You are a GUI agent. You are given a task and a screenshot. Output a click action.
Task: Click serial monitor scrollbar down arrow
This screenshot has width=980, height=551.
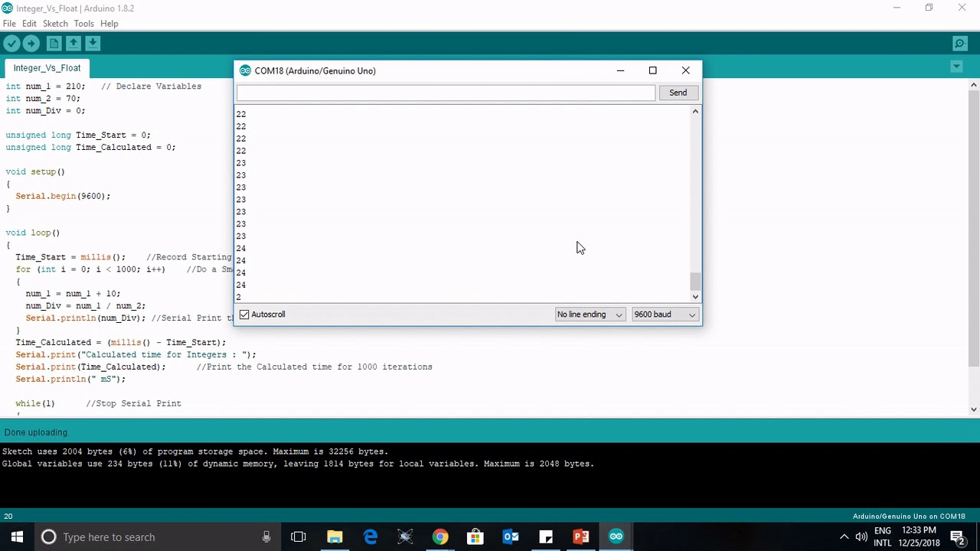pyautogui.click(x=695, y=297)
